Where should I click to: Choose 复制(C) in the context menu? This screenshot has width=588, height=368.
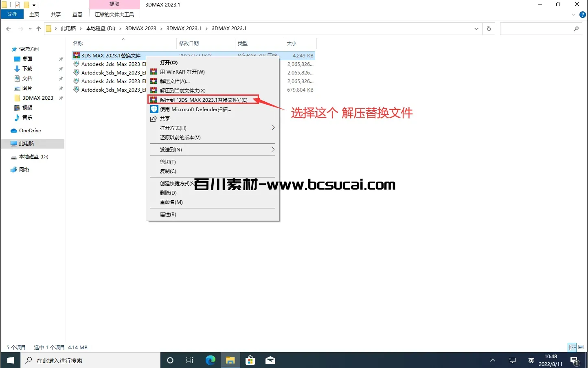(213, 171)
